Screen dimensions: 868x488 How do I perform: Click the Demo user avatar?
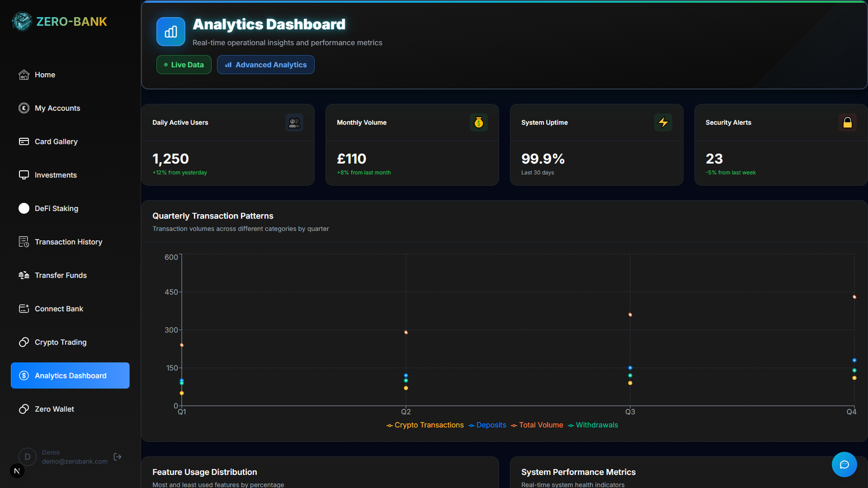click(27, 457)
